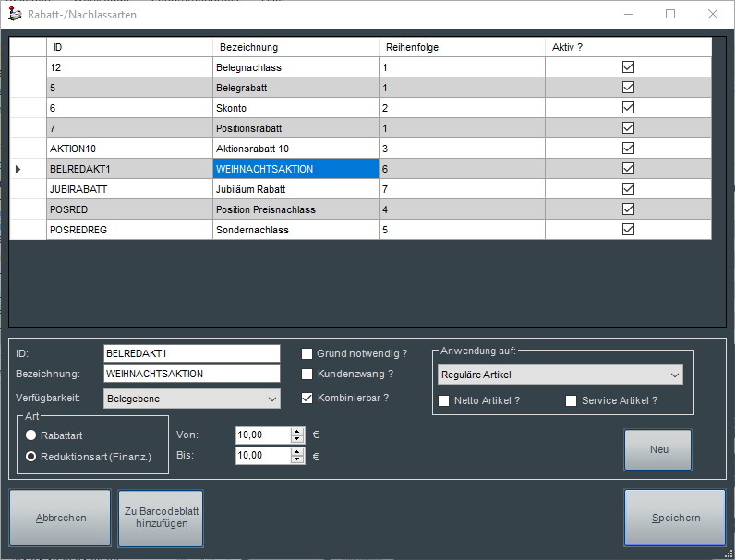Click Zu Barcodeblatt hinzufügen button

coord(161,518)
